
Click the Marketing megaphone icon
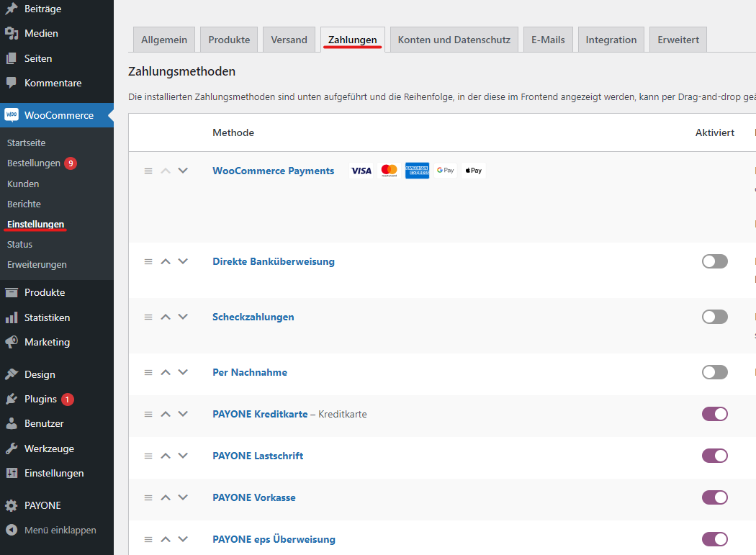pos(12,342)
